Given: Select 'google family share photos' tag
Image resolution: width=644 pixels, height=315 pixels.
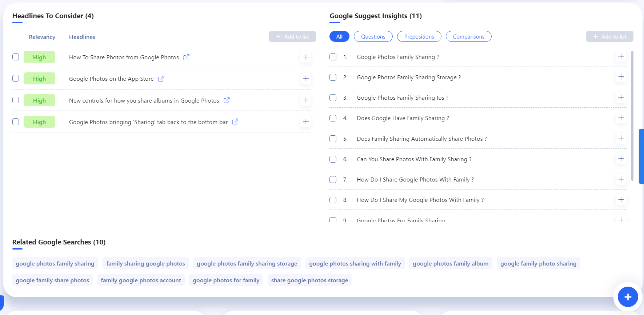Looking at the screenshot, I should tap(52, 280).
